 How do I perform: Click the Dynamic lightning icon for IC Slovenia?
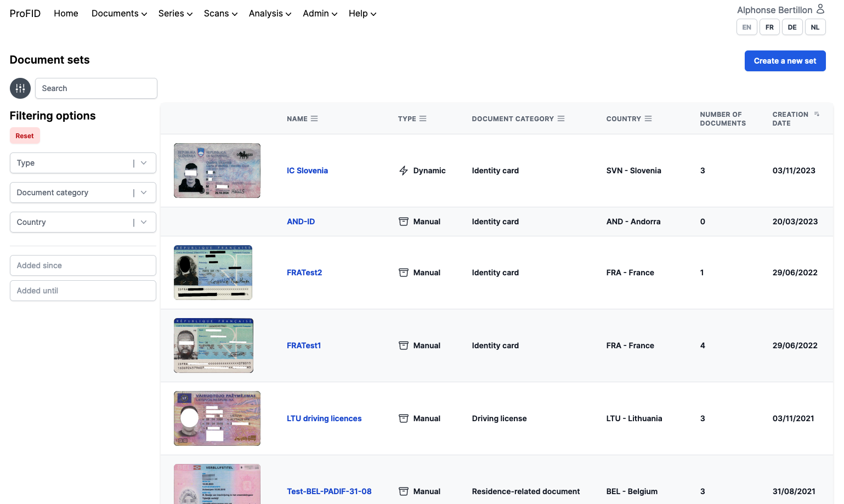(404, 171)
